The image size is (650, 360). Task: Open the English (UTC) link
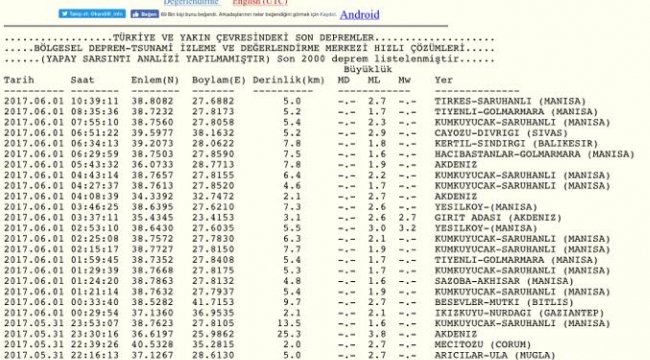tap(260, 2)
